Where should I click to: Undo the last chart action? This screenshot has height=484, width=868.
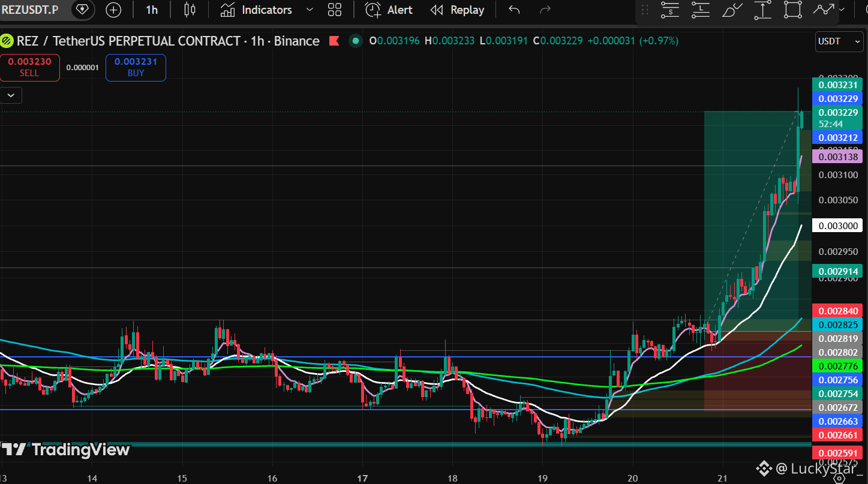514,10
